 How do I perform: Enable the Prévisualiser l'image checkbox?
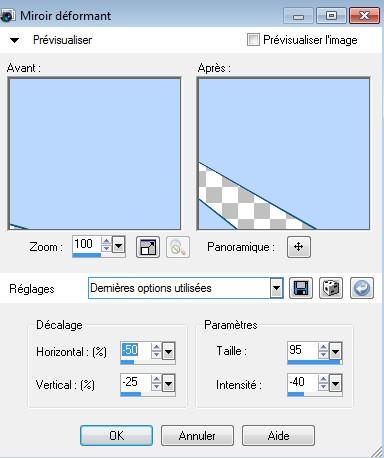pyautogui.click(x=253, y=40)
